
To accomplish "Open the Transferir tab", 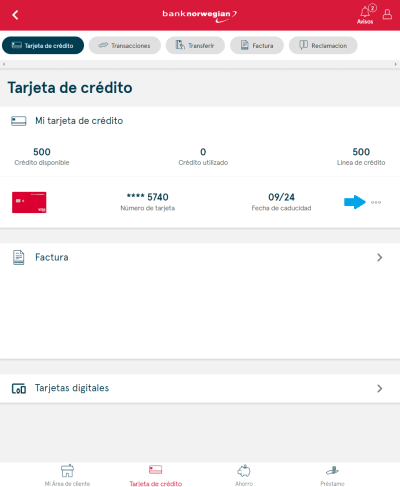I will pos(195,45).
